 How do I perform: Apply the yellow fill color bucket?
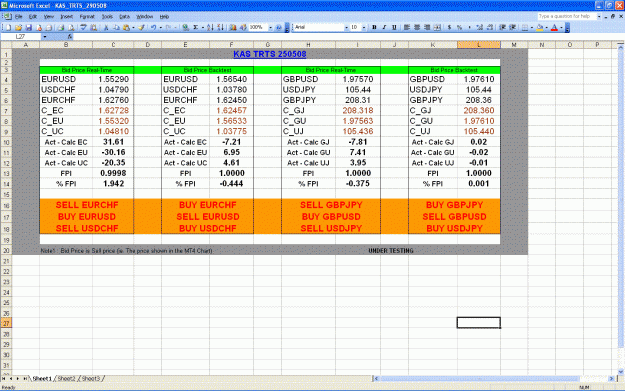tap(540, 28)
